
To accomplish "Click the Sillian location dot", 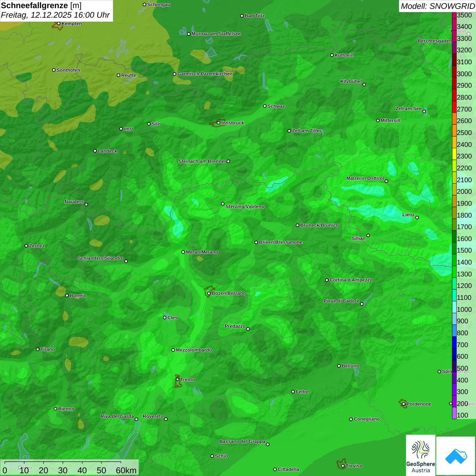I will point(368,235).
